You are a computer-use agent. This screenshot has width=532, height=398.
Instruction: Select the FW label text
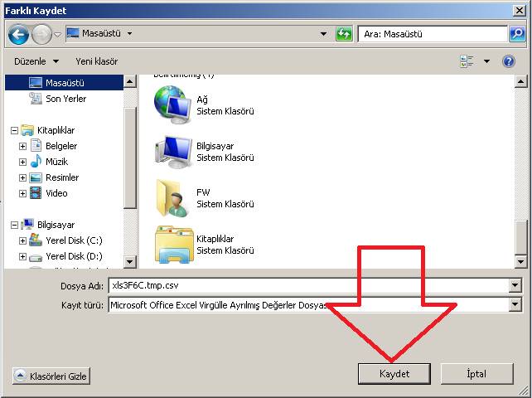point(203,192)
